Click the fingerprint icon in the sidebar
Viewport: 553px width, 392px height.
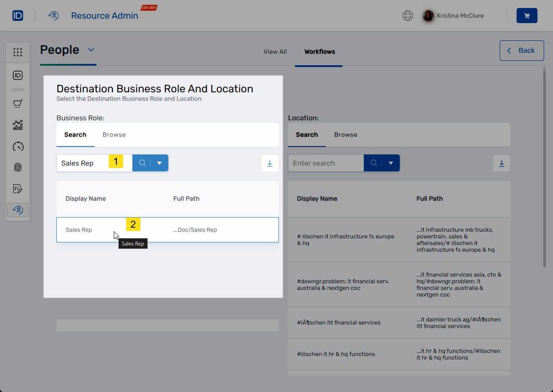(18, 167)
